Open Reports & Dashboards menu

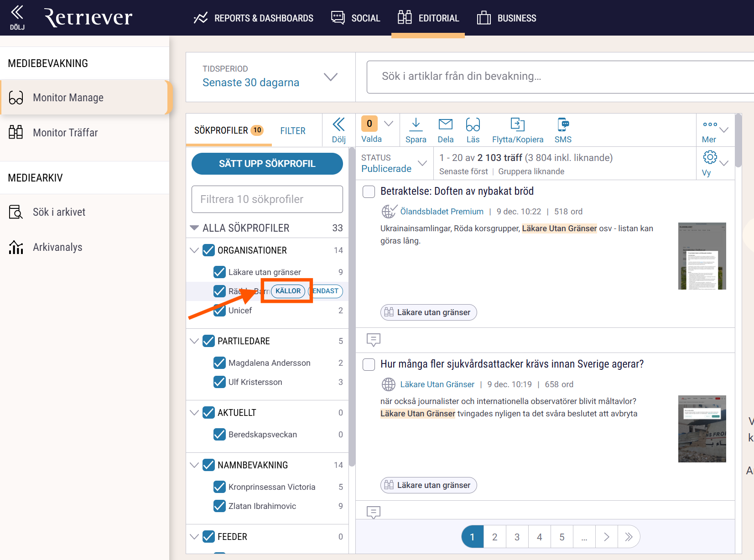pyautogui.click(x=253, y=18)
